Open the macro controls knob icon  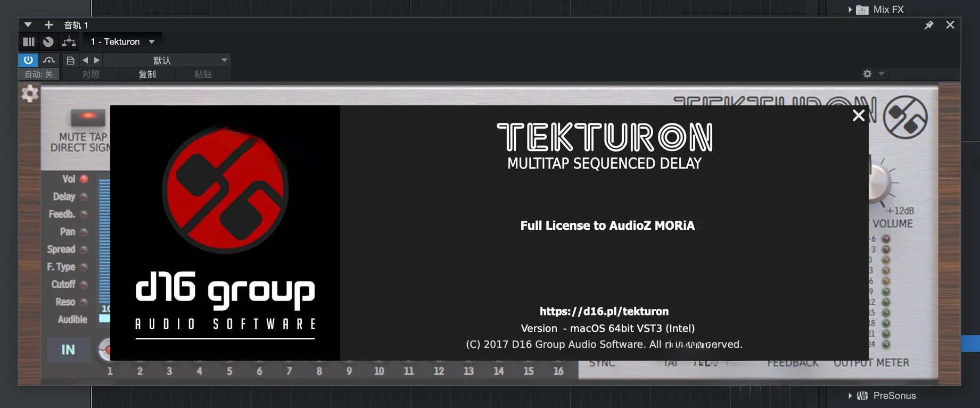48,41
